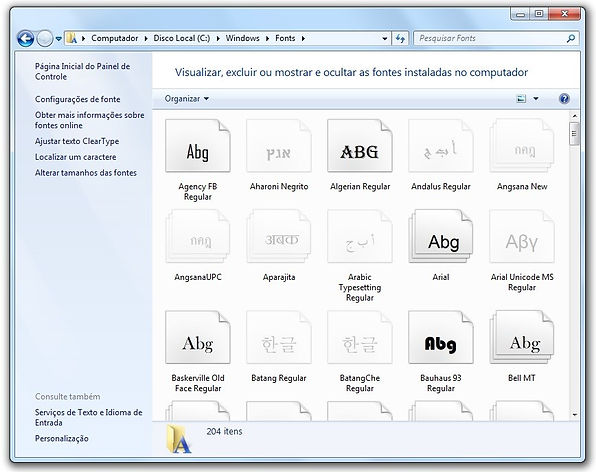The image size is (596, 472).
Task: Expand the arrow after Fonts breadcrumb
Action: tap(303, 38)
